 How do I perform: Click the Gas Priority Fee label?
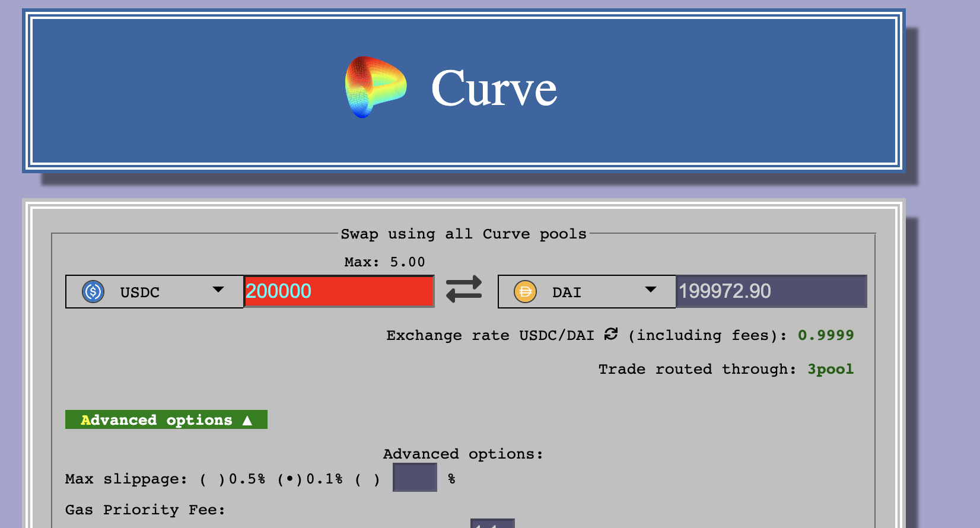click(x=145, y=510)
